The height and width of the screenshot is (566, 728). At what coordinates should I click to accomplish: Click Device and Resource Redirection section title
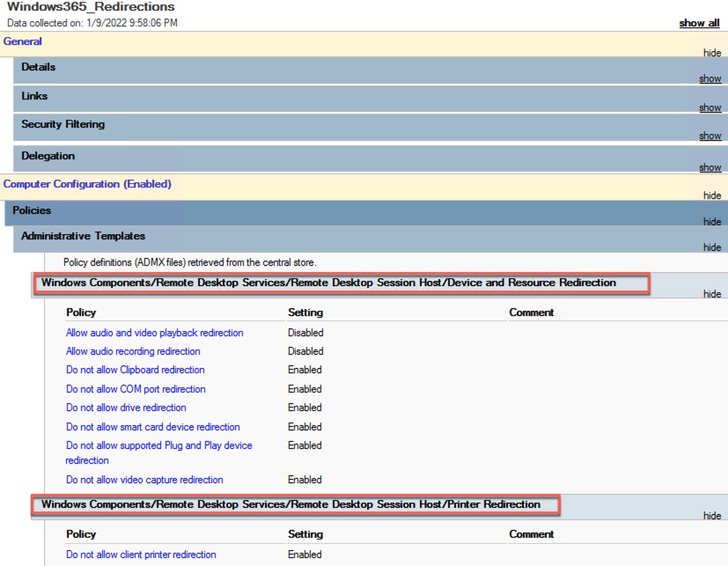(x=328, y=283)
